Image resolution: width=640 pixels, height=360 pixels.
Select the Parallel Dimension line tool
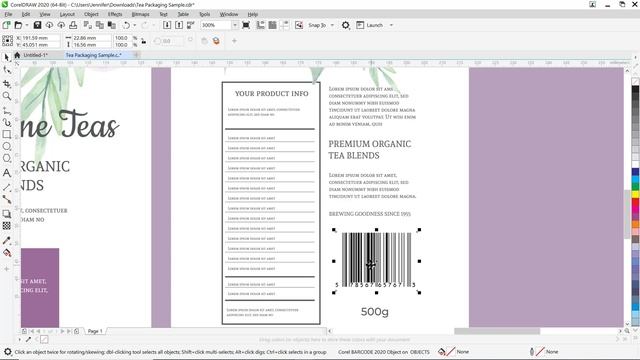pos(7,187)
